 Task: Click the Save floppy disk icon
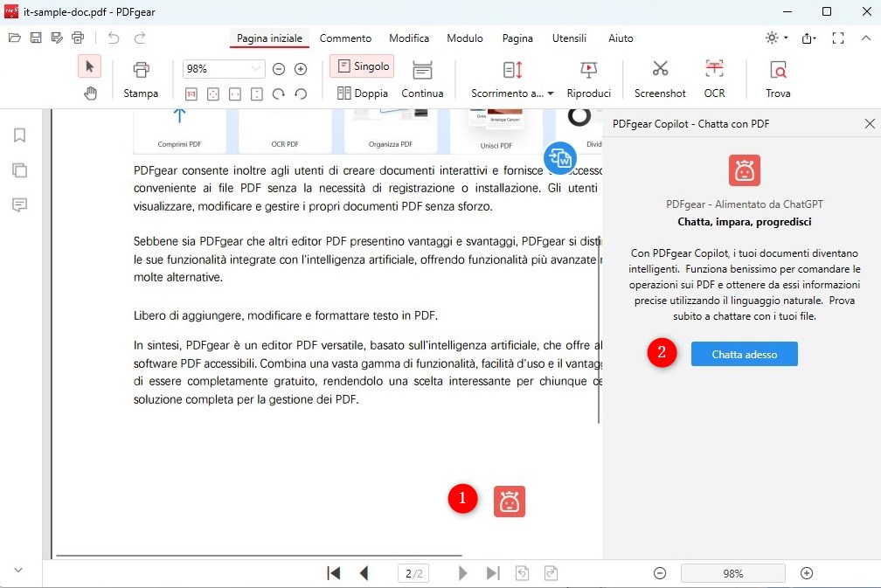click(35, 38)
